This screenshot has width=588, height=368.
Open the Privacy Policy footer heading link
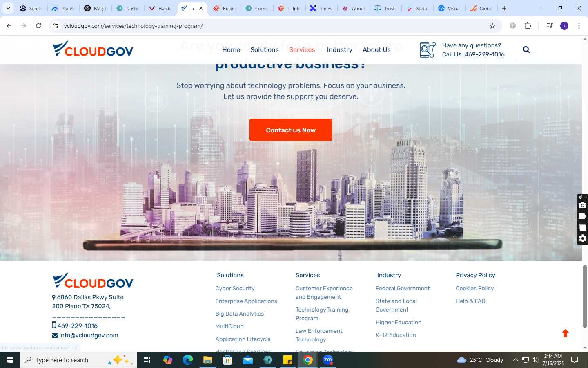(x=475, y=275)
